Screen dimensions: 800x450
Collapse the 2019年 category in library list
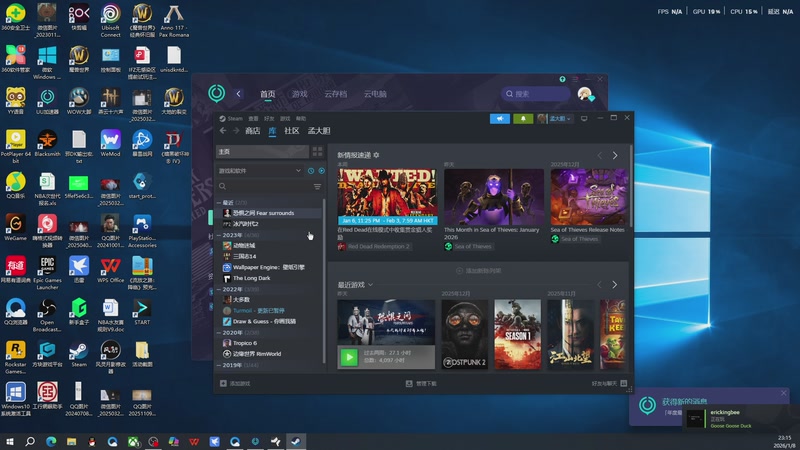click(x=219, y=365)
